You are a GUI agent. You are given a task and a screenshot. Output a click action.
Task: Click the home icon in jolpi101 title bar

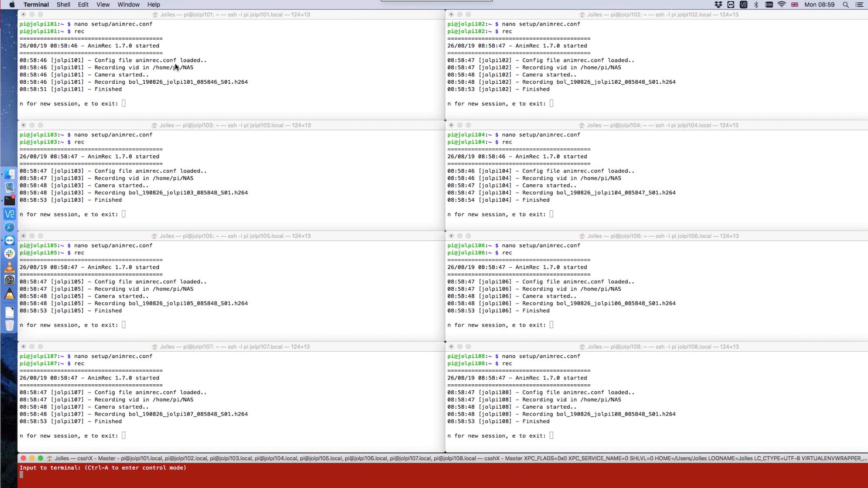155,15
